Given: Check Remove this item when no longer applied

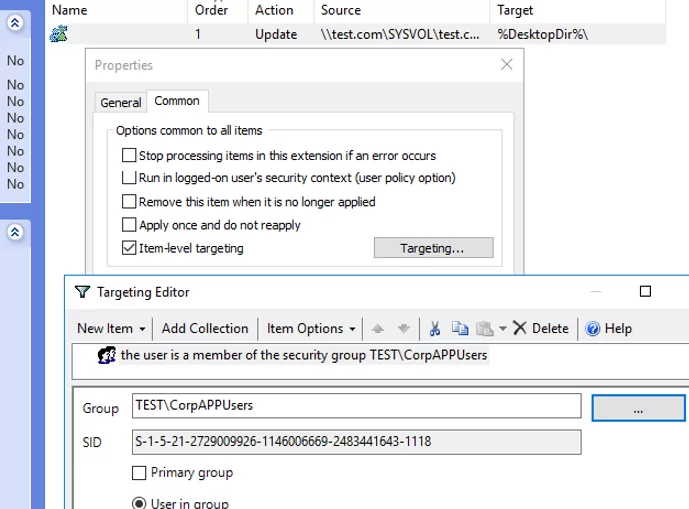Looking at the screenshot, I should tap(129, 201).
